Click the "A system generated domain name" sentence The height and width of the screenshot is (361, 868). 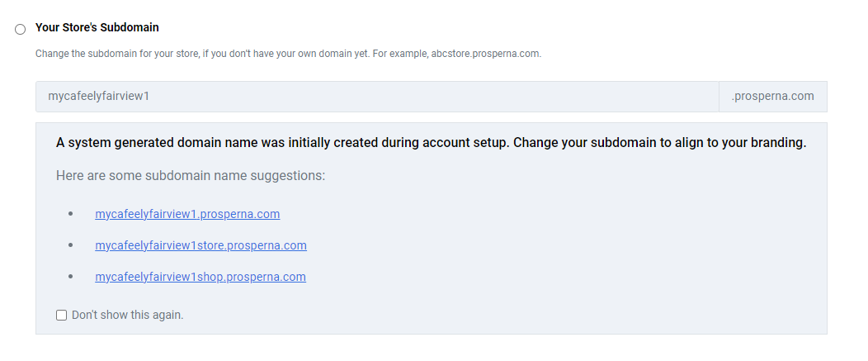pyautogui.click(x=283, y=143)
